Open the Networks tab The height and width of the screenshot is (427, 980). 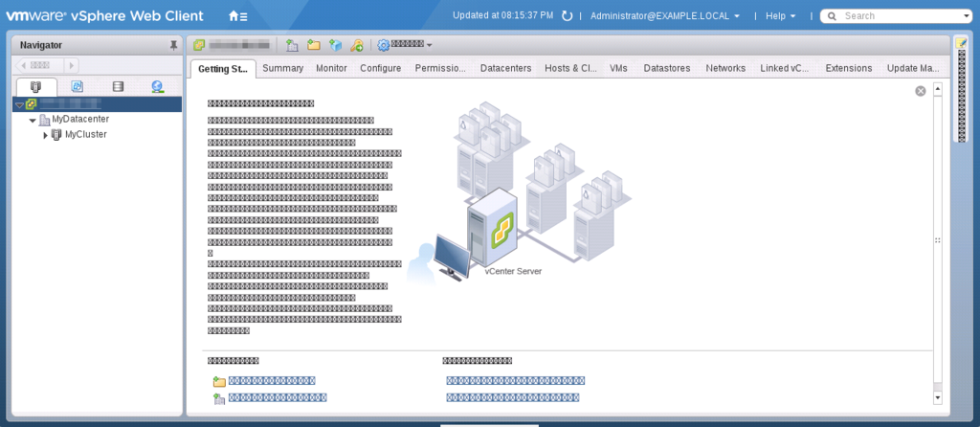(725, 68)
